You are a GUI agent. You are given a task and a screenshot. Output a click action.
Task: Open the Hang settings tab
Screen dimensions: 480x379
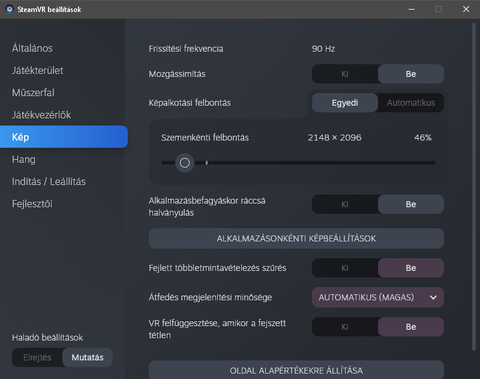point(23,159)
